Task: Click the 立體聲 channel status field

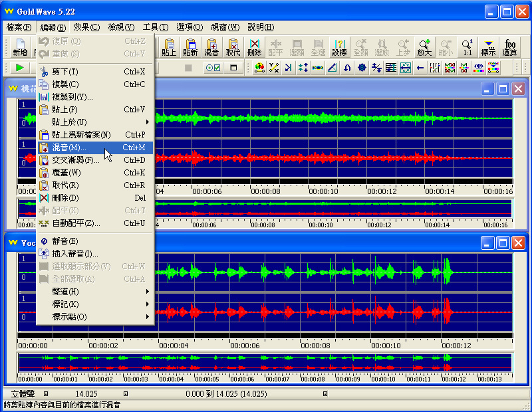Action: (20, 394)
